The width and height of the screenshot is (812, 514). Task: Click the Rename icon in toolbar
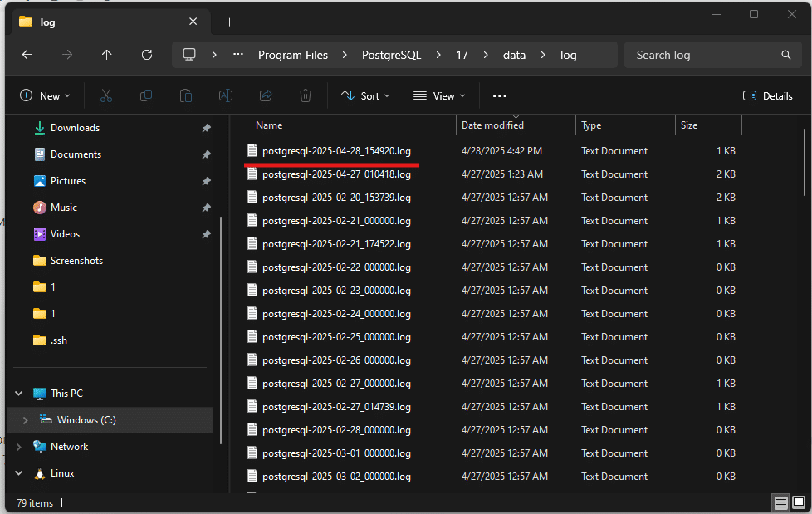tap(226, 95)
